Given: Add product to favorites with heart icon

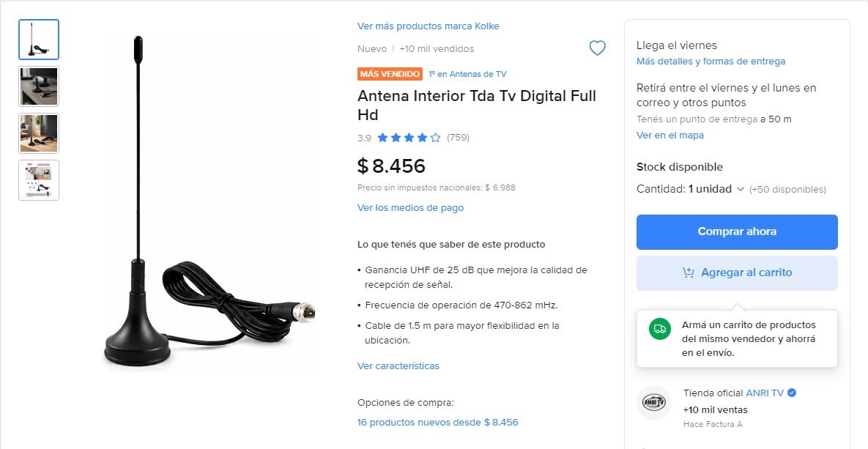Looking at the screenshot, I should tap(597, 48).
